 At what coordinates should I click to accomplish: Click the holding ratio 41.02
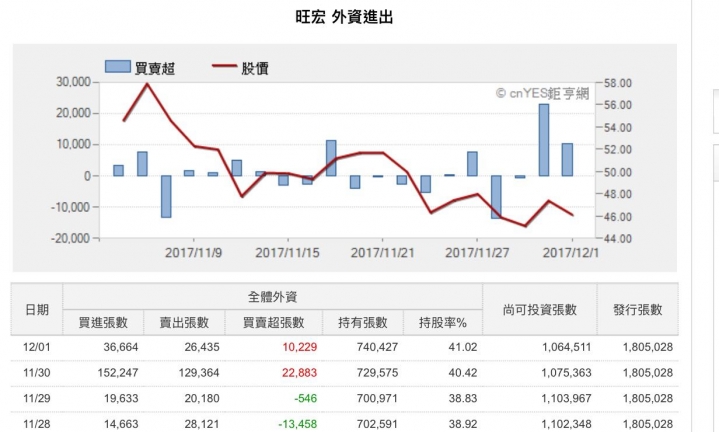click(463, 347)
